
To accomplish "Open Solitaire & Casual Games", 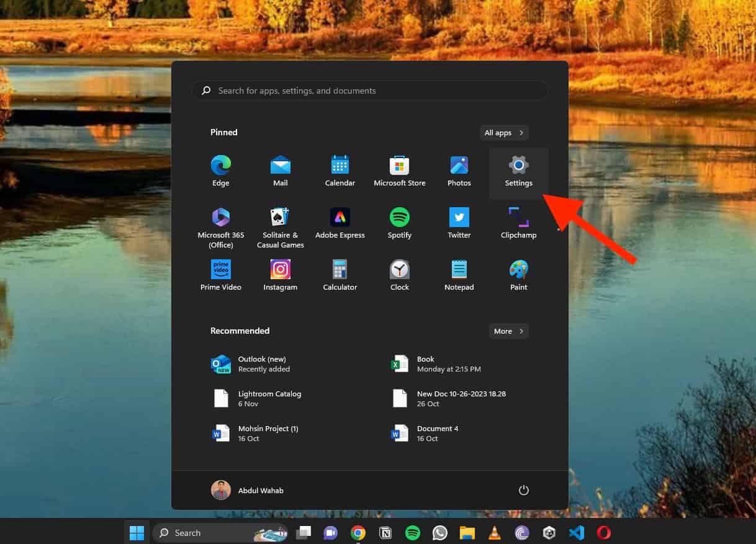I will 280,228.
